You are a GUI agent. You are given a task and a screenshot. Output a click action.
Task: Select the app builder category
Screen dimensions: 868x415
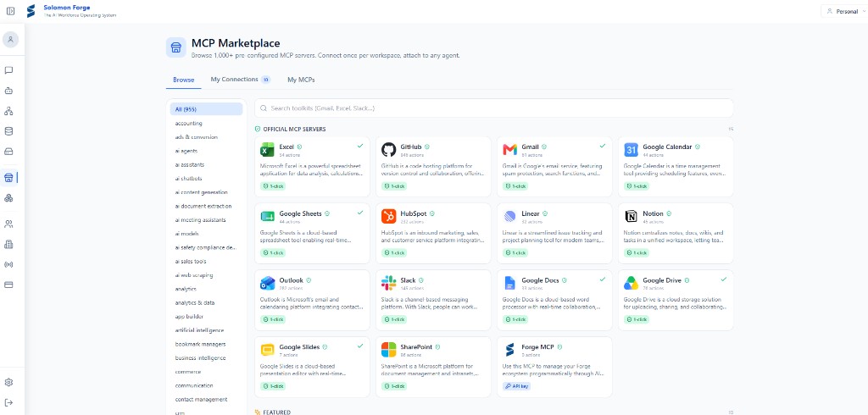tap(206, 317)
